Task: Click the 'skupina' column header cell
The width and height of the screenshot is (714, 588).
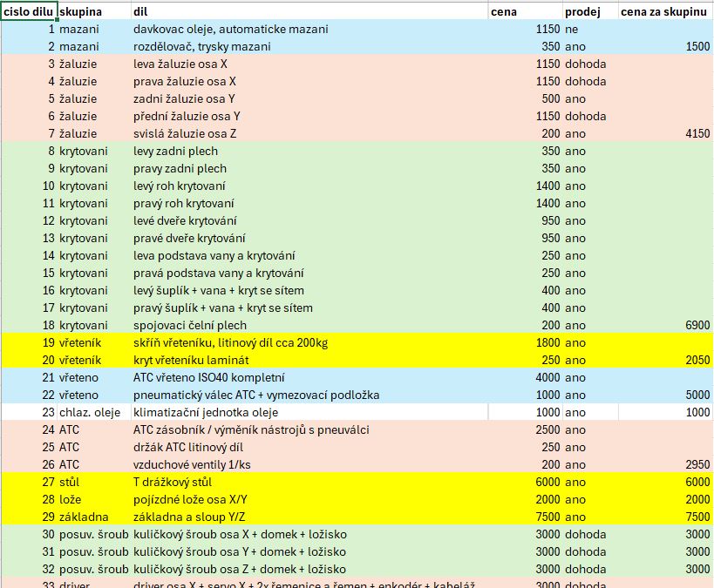Action: coord(92,11)
